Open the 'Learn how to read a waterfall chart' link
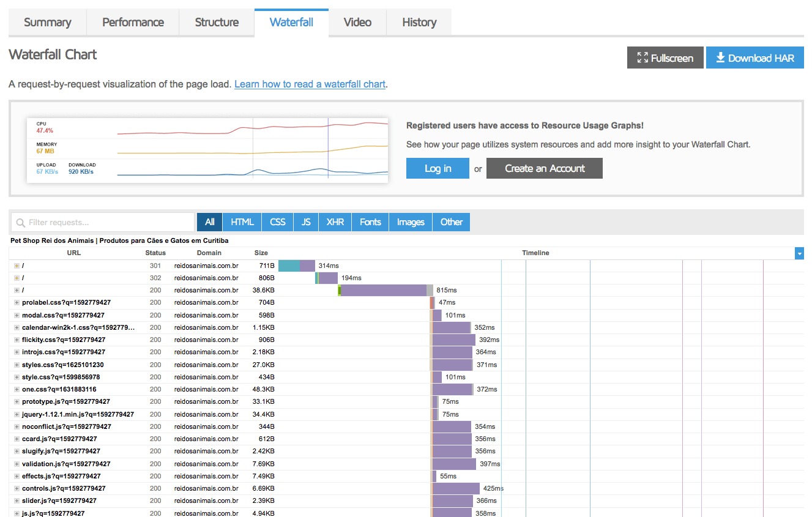 point(310,84)
